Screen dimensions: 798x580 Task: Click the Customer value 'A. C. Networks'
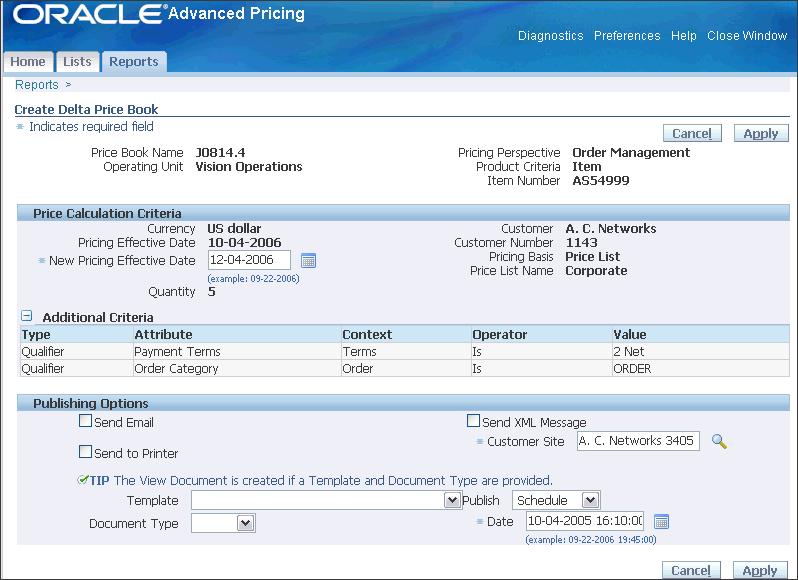pyautogui.click(x=611, y=228)
